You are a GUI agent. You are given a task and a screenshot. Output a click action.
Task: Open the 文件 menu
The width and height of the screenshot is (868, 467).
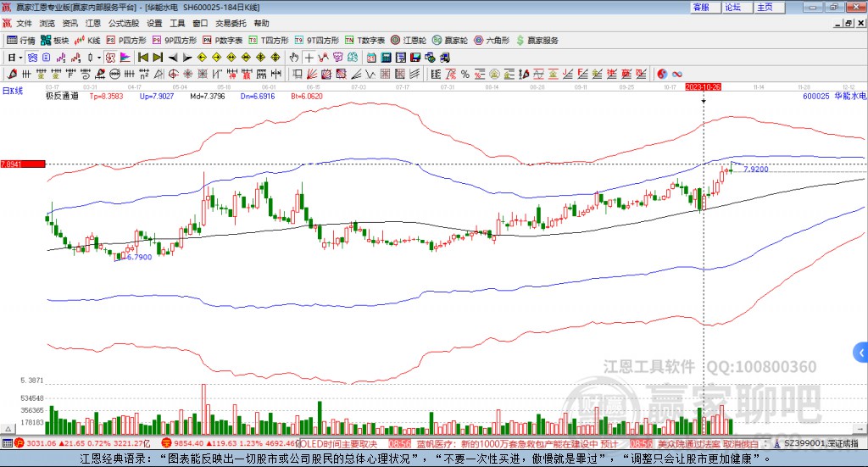tap(24, 23)
